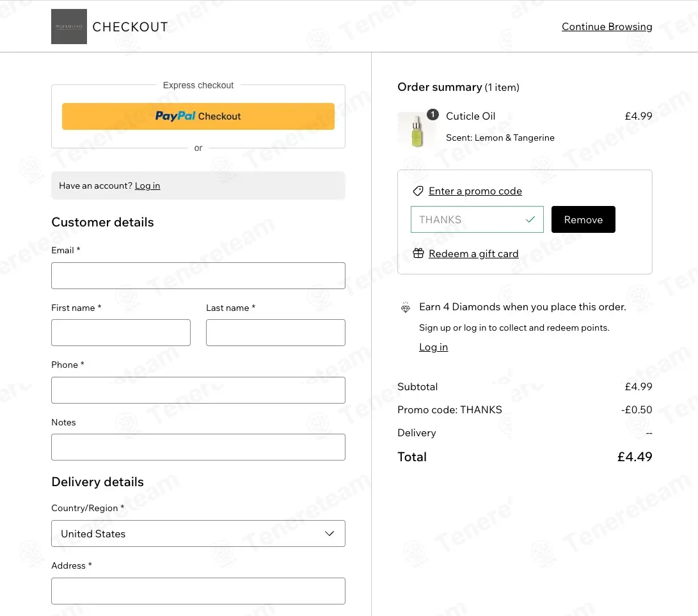
Task: Pay with the PayPal Checkout button
Action: click(x=198, y=116)
